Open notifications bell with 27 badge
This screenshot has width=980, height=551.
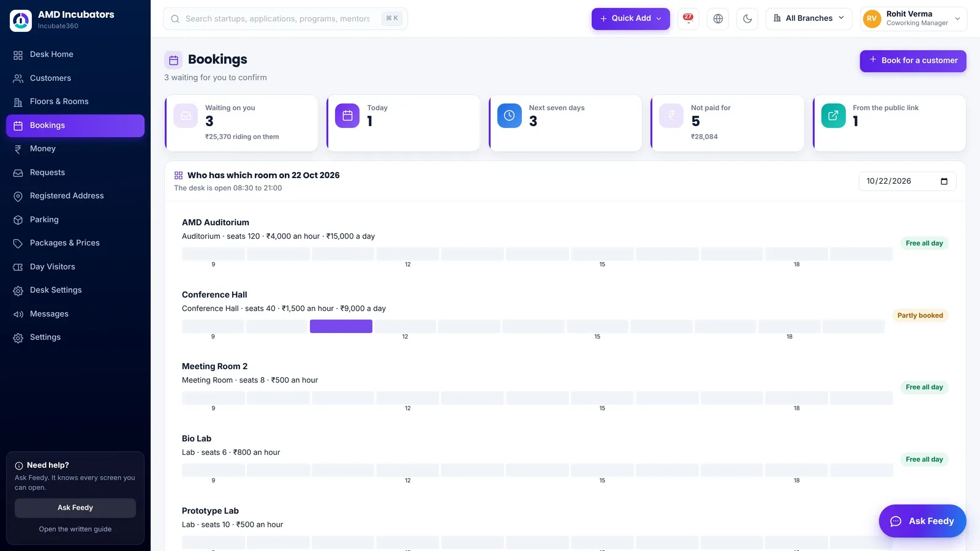(x=688, y=18)
